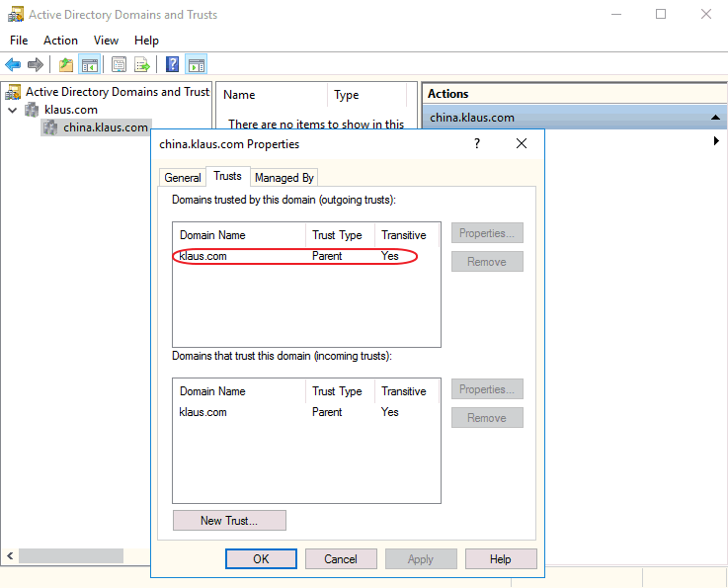Image resolution: width=728 pixels, height=588 pixels.
Task: Switch to the General tab
Action: pyautogui.click(x=183, y=178)
